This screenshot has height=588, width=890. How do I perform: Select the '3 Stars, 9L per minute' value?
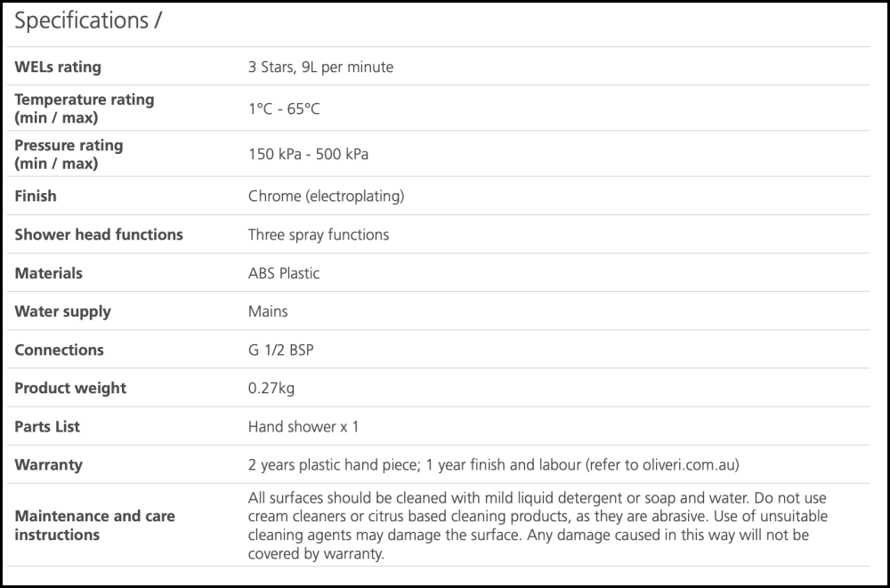[x=320, y=67]
